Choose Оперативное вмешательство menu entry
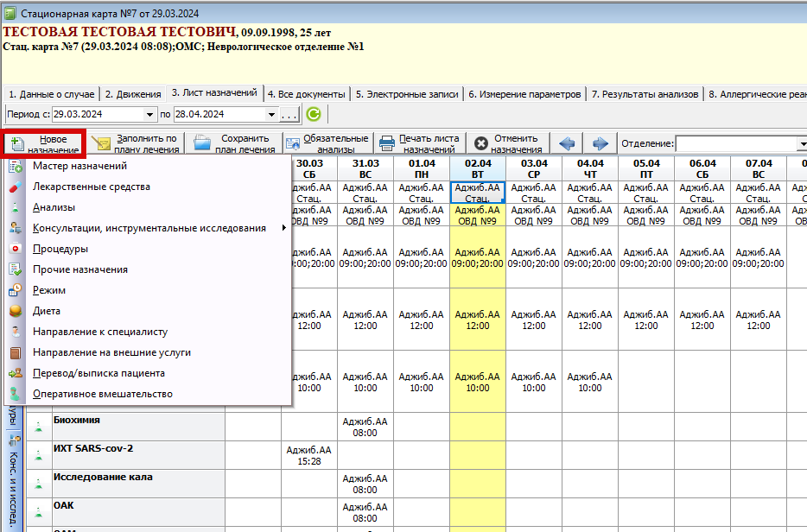Image resolution: width=807 pixels, height=532 pixels. 102,394
